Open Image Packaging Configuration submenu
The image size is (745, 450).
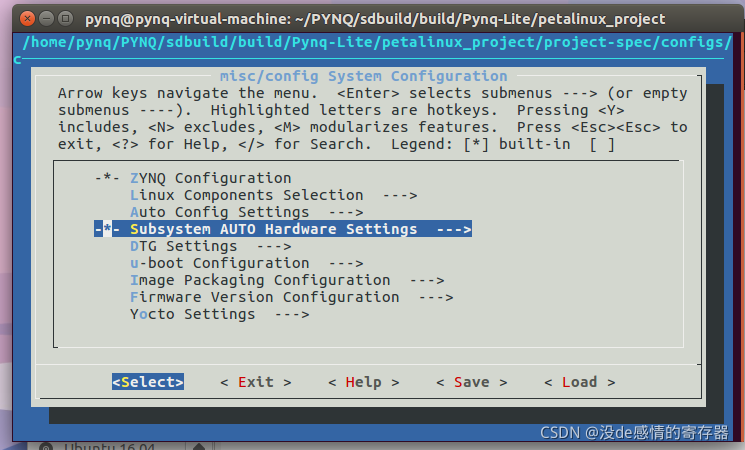287,280
